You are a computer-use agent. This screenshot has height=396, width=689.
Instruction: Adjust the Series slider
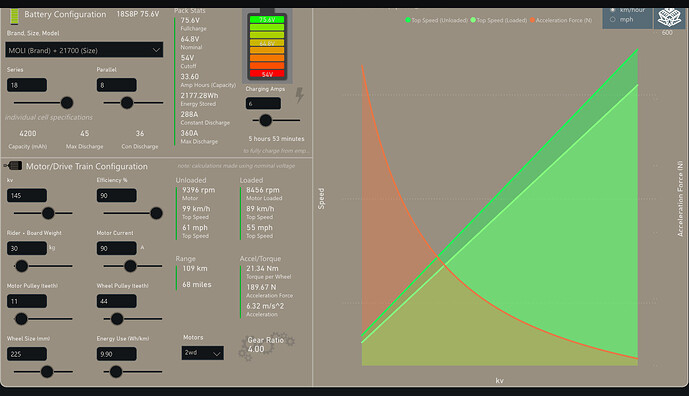point(67,103)
